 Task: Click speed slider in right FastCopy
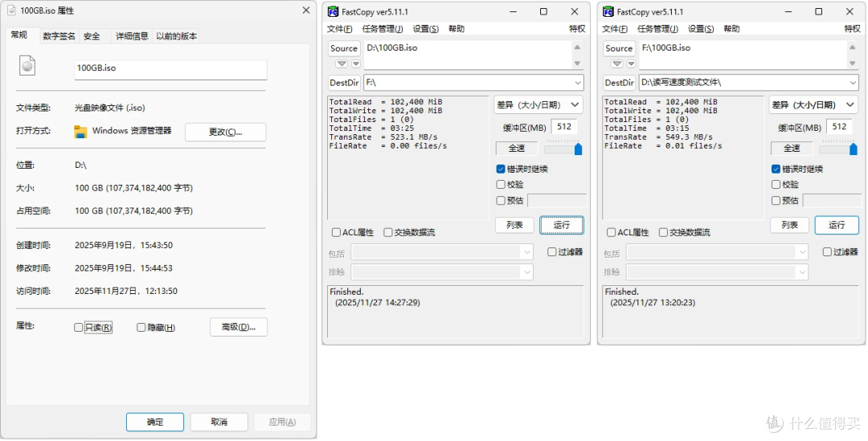click(x=837, y=149)
